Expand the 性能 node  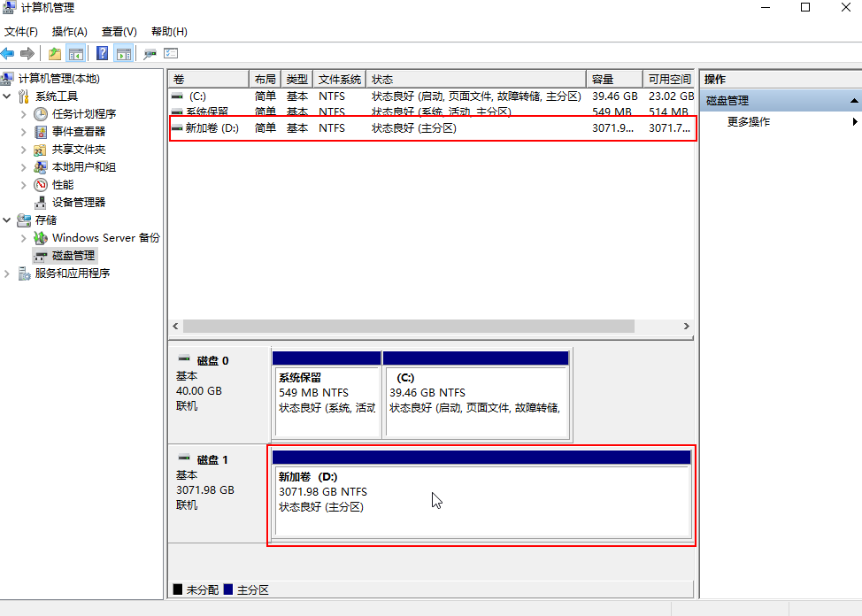click(x=23, y=185)
